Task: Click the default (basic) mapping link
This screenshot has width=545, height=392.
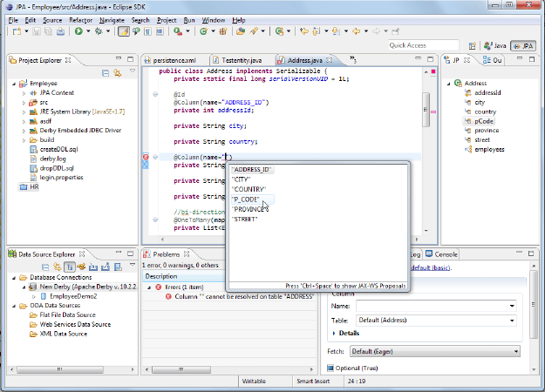Action: (x=431, y=267)
